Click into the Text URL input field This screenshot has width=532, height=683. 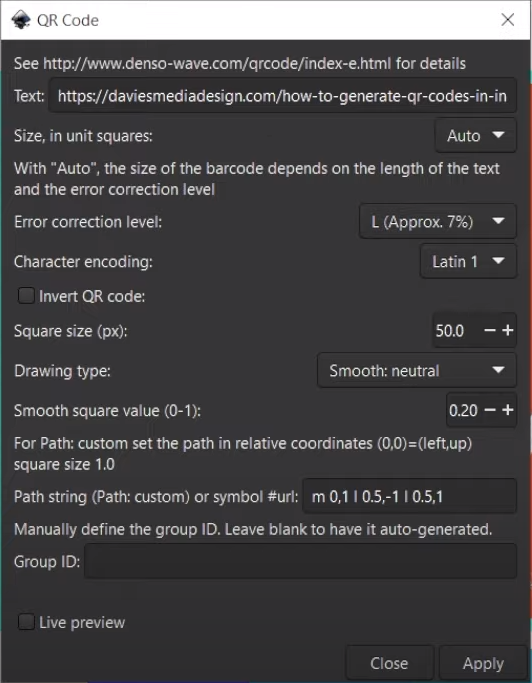click(282, 96)
